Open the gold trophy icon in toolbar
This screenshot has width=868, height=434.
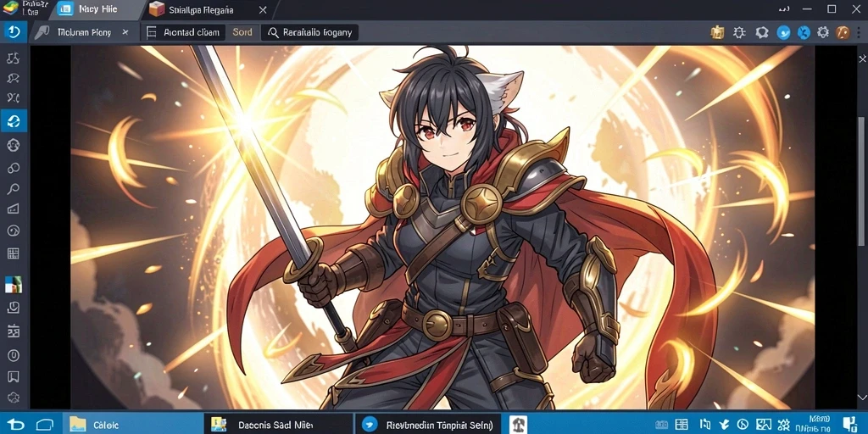(x=717, y=32)
